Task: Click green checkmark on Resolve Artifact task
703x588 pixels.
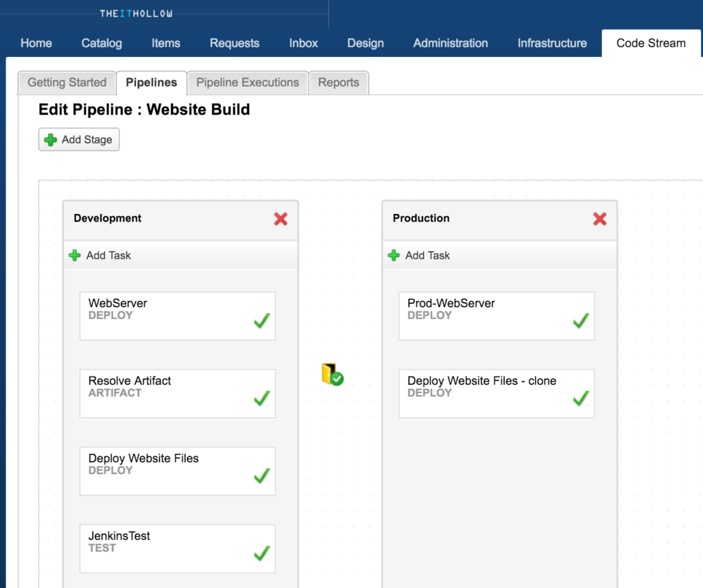Action: 262,398
